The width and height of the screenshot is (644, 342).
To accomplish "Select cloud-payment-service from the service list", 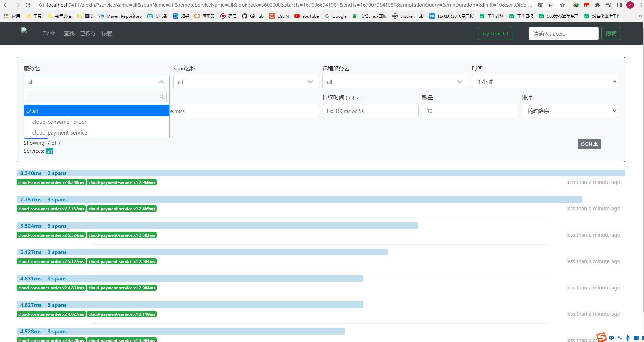I will coord(96,132).
